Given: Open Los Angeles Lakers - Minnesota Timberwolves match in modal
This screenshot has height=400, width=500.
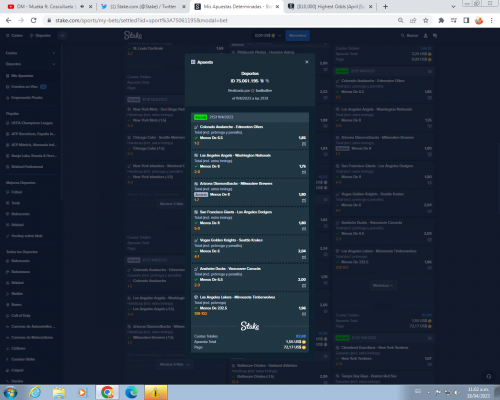Looking at the screenshot, I should coord(237,297).
